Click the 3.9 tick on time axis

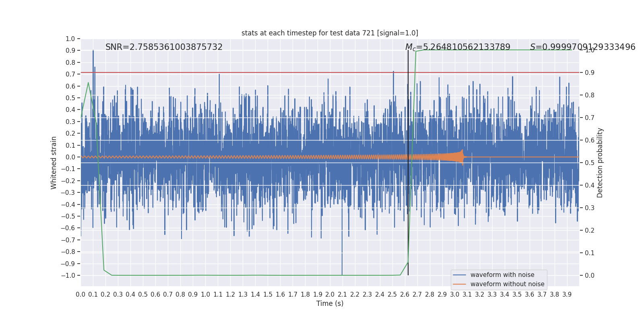tap(567, 295)
